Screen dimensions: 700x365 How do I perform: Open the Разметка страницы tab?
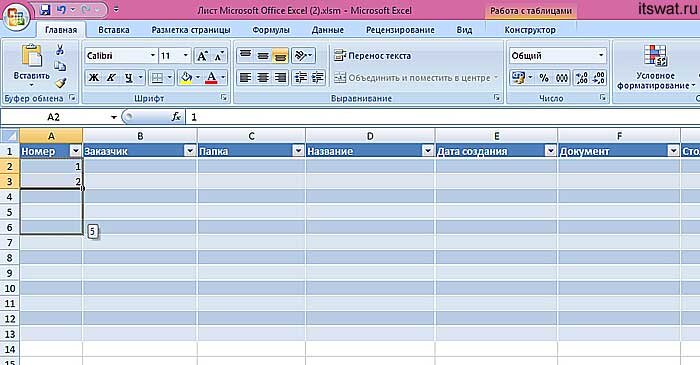pyautogui.click(x=191, y=30)
